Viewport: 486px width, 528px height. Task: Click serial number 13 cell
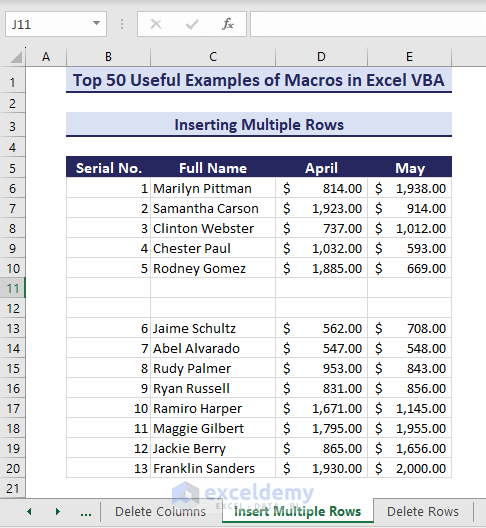[108, 468]
